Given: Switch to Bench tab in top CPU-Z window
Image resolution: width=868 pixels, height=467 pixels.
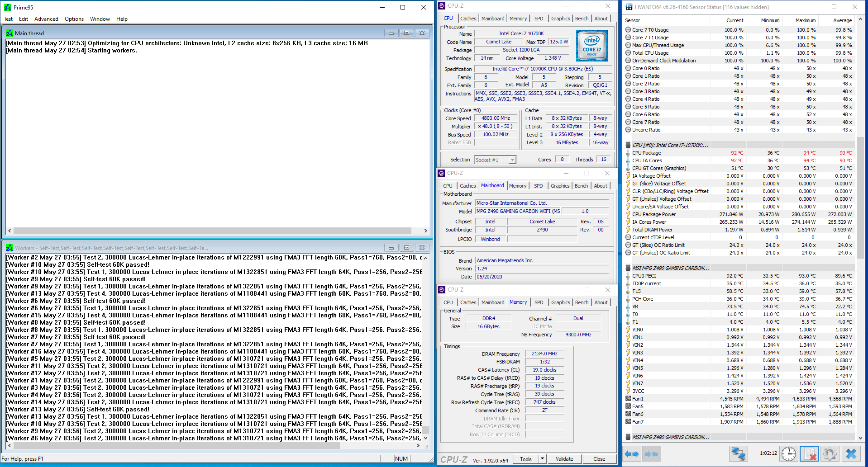Looking at the screenshot, I should 582,19.
